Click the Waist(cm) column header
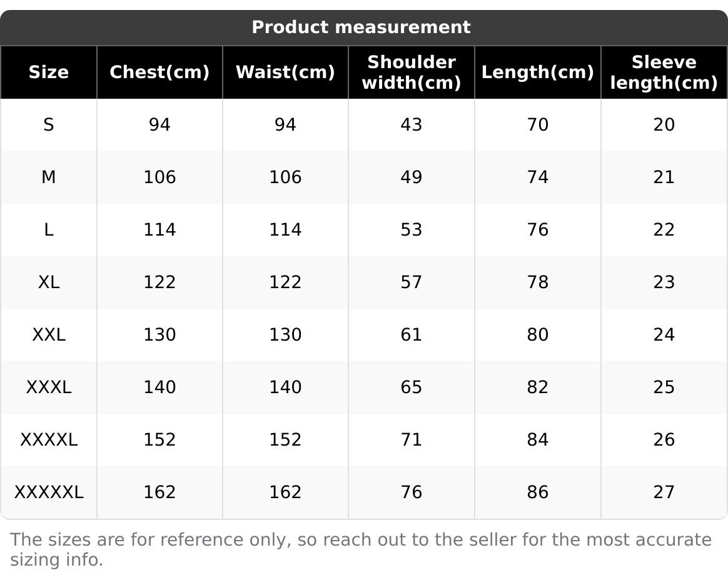The height and width of the screenshot is (580, 728). click(285, 72)
